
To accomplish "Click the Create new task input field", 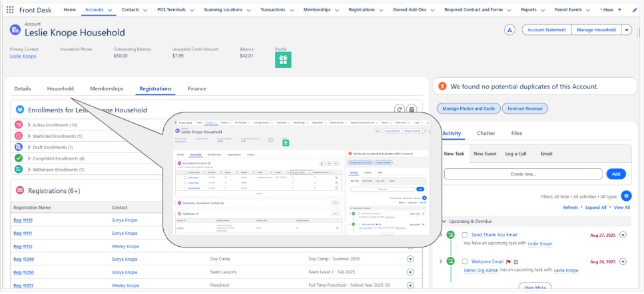I will tap(522, 174).
